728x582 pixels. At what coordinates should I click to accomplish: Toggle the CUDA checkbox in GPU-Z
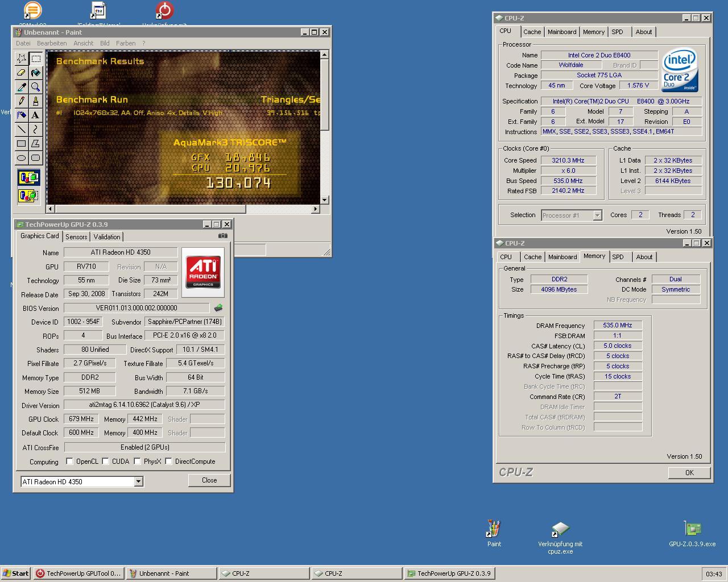[105, 462]
